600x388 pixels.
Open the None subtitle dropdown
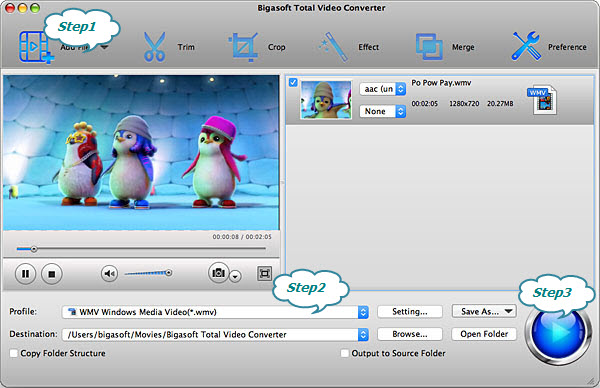pyautogui.click(x=382, y=111)
